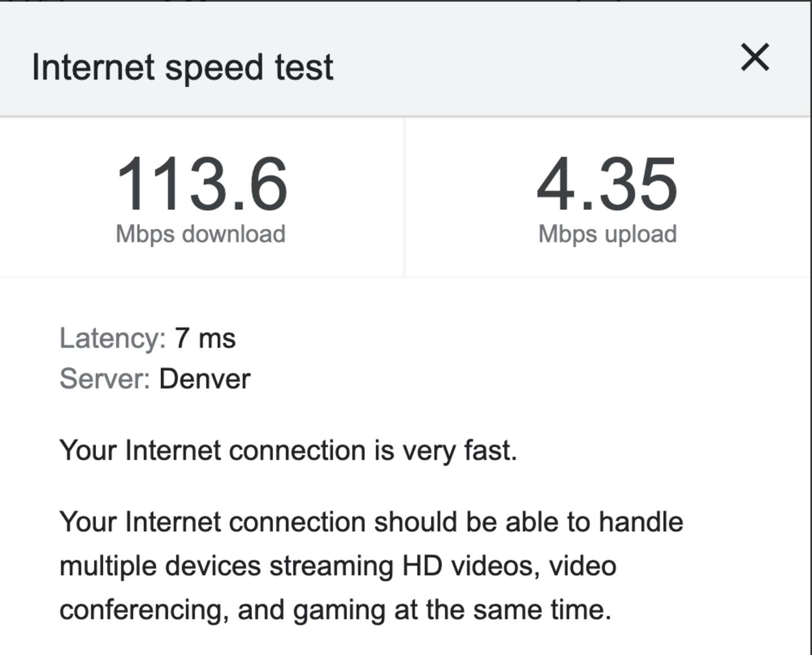Click the "Latency:" label
Viewport: 812px width, 655px height.
112,339
